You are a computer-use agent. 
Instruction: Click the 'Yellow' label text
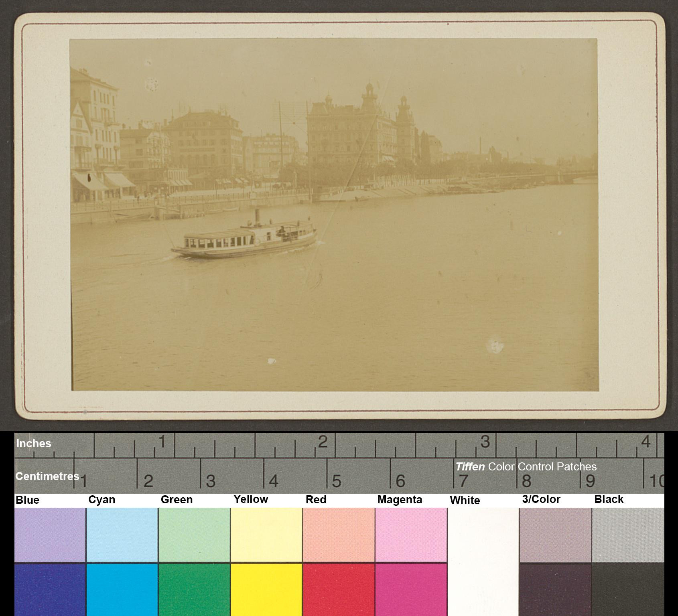(x=251, y=499)
